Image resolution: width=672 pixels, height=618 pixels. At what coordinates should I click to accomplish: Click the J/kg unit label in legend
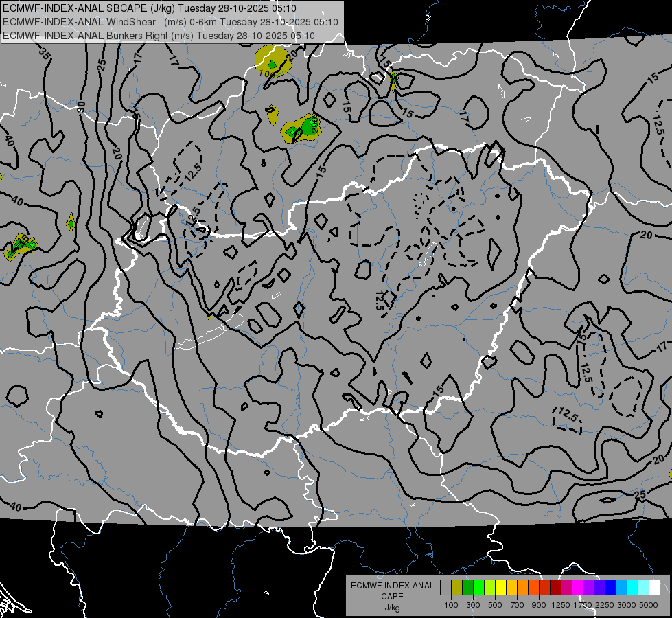click(392, 608)
